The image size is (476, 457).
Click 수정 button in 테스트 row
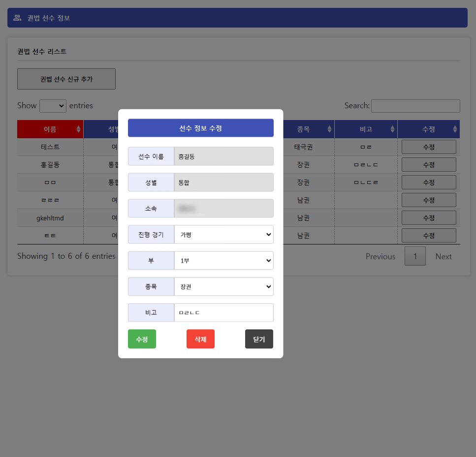tap(429, 147)
